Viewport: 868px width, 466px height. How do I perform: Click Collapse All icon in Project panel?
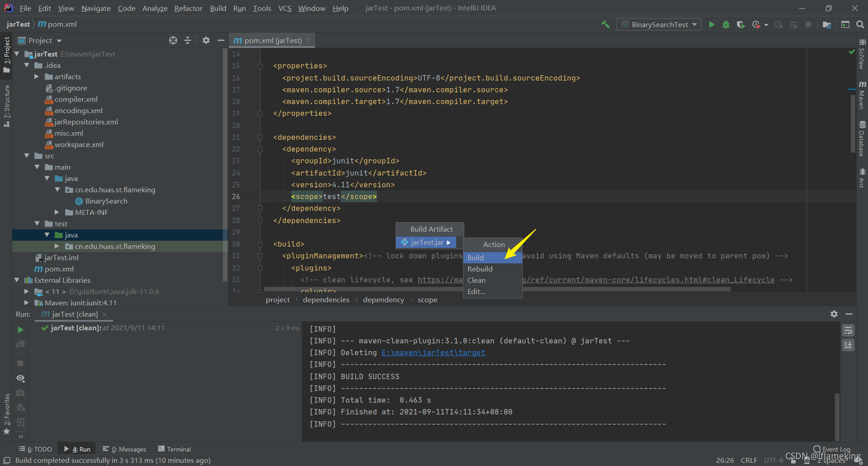(188, 40)
